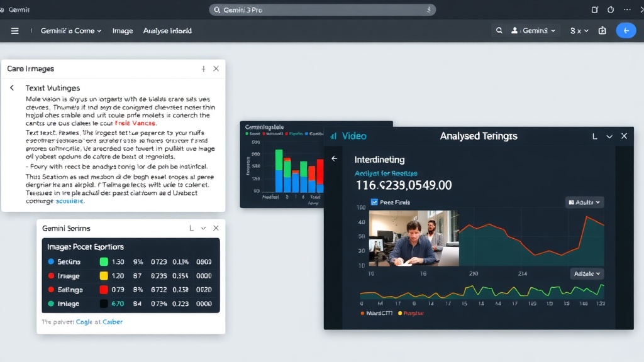Open the Image menu in the toolbar

point(123,31)
